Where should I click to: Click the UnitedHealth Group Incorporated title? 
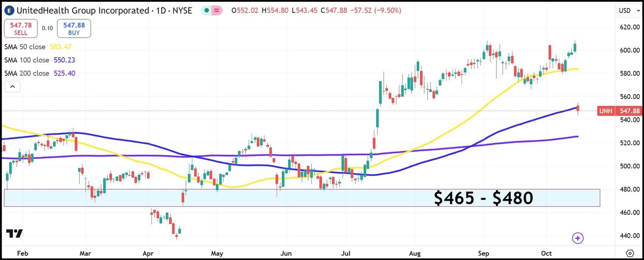(83, 10)
